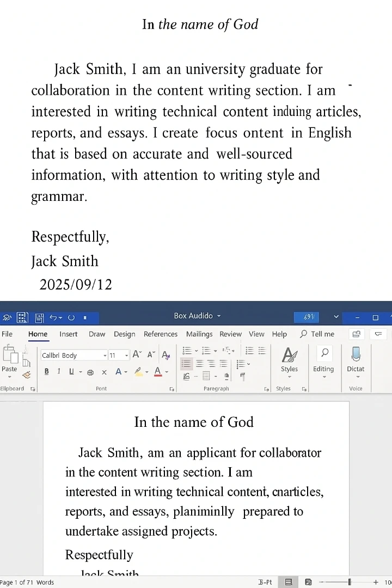Toggle Italic formatting
The image size is (392, 588).
coord(59,372)
